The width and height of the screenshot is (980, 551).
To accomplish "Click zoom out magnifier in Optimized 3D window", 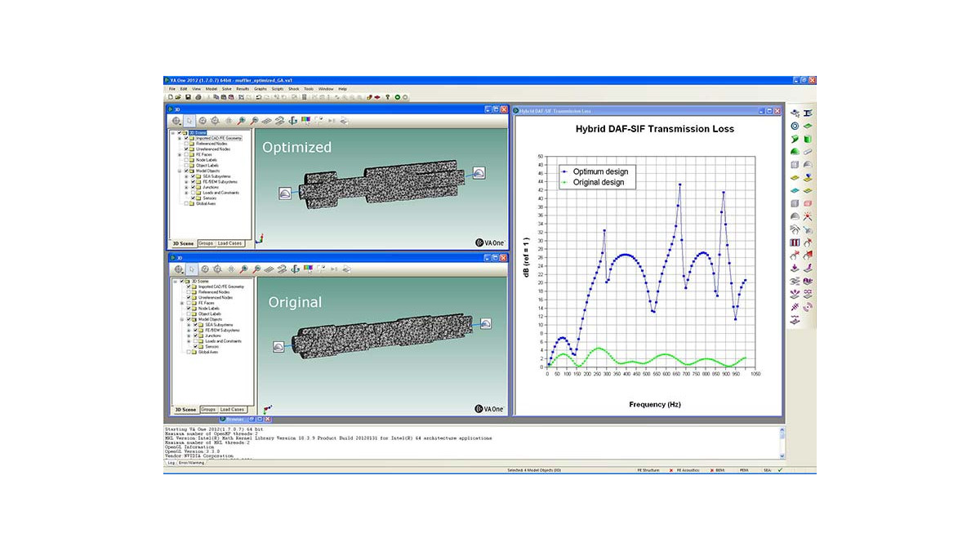I will pos(254,121).
